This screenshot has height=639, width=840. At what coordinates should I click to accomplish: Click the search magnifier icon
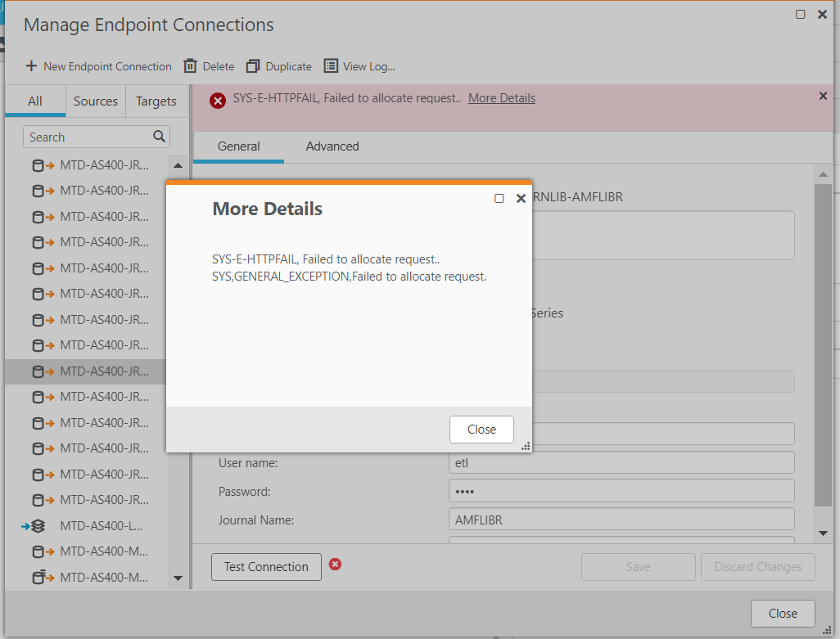159,137
